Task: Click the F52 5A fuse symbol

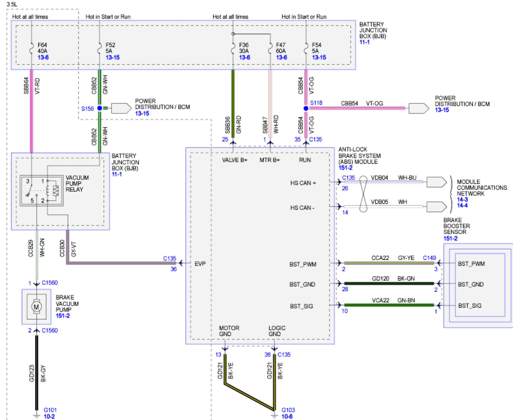Action: (x=99, y=48)
